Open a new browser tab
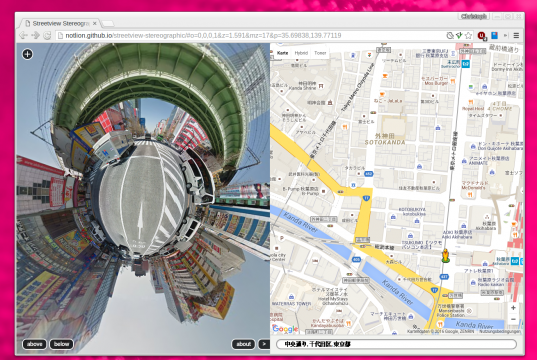Viewport: 537px width, 360px height. coord(108,23)
